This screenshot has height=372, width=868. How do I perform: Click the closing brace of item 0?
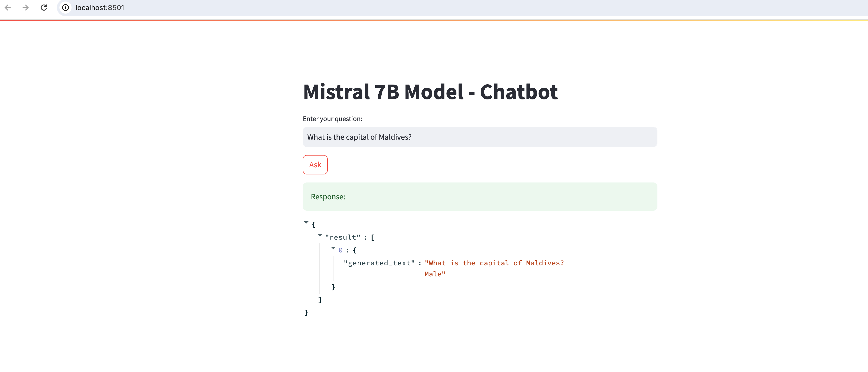pyautogui.click(x=333, y=287)
